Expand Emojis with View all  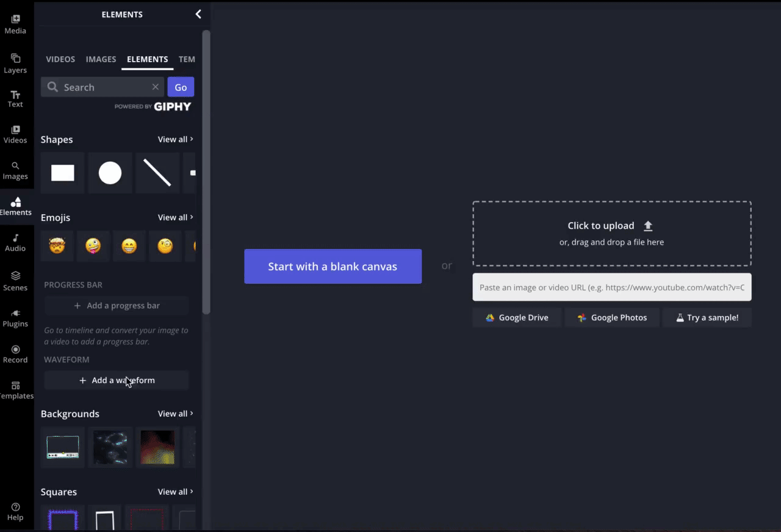(x=176, y=217)
